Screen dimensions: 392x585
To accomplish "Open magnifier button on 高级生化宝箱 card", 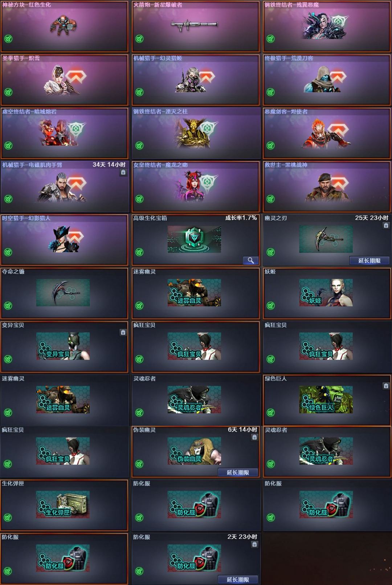I will tap(251, 260).
